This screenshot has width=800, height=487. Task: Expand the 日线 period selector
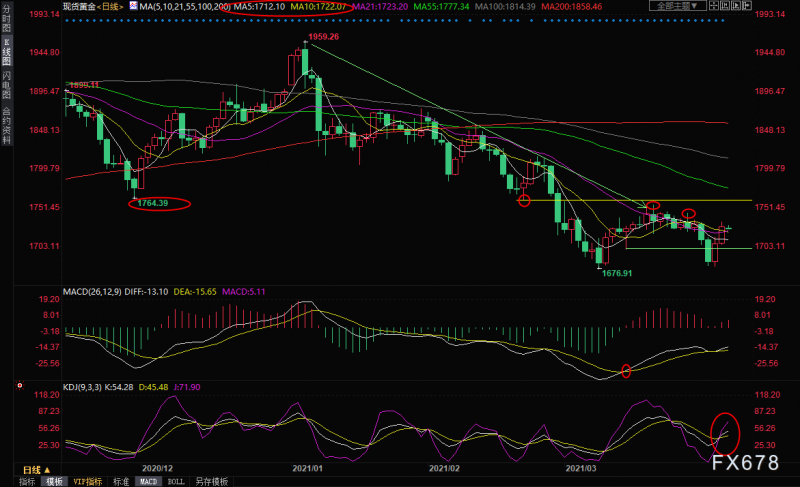37,470
